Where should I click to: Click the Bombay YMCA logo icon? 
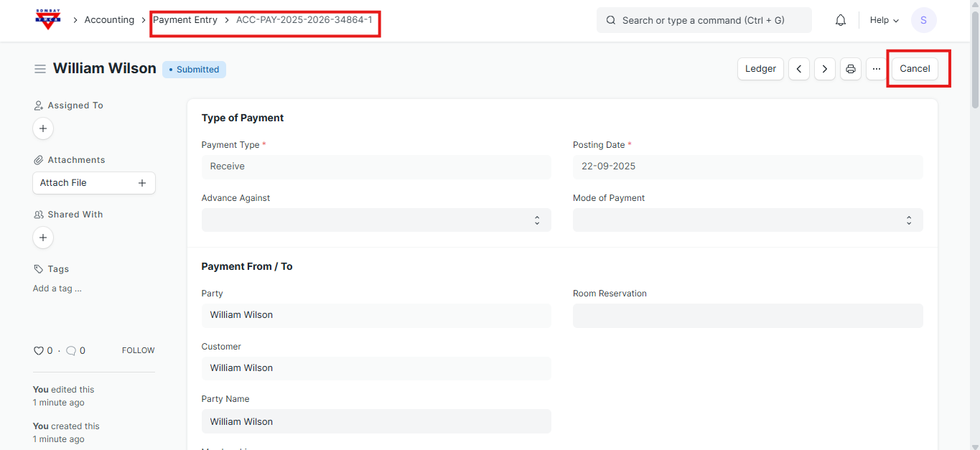[48, 19]
